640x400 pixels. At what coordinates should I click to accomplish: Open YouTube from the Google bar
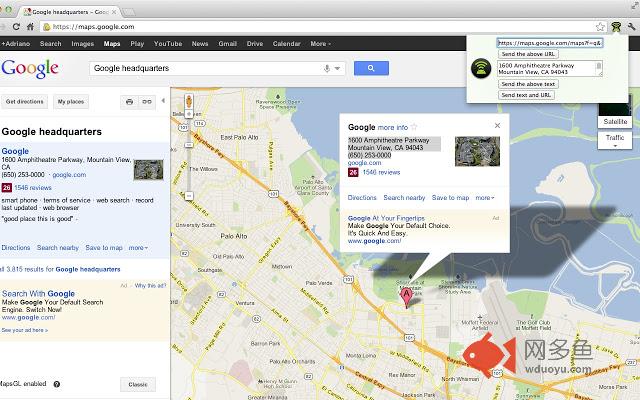pyautogui.click(x=168, y=44)
